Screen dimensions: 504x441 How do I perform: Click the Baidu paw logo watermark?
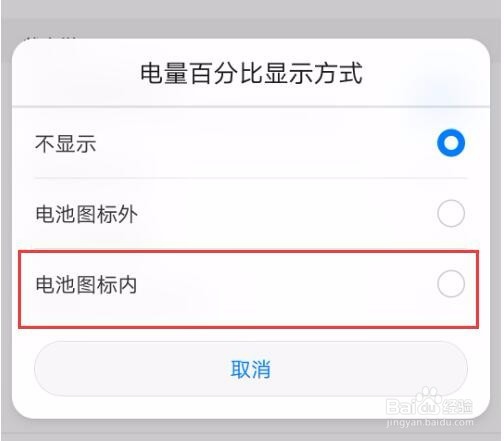429,397
